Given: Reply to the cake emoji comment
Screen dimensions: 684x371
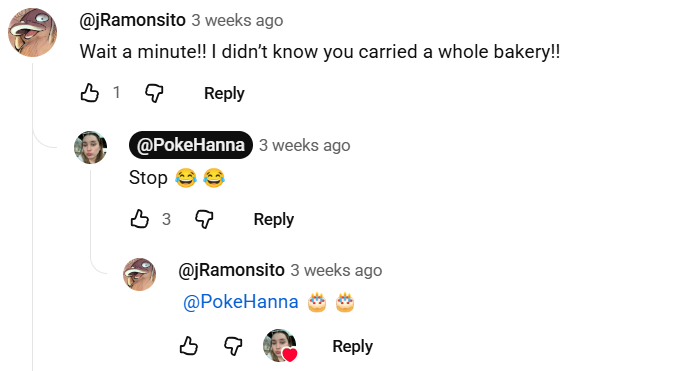Looking at the screenshot, I should tap(352, 346).
